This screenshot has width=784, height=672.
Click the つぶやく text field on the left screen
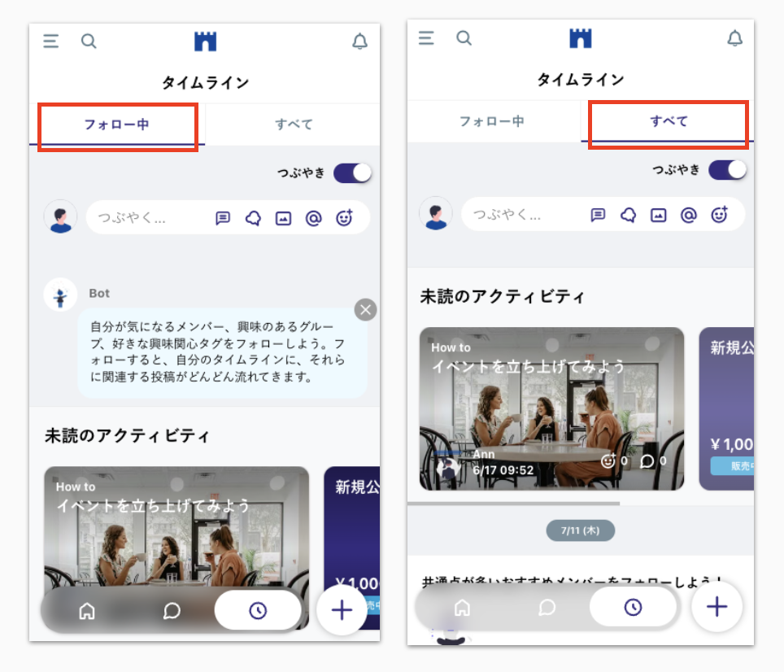150,218
